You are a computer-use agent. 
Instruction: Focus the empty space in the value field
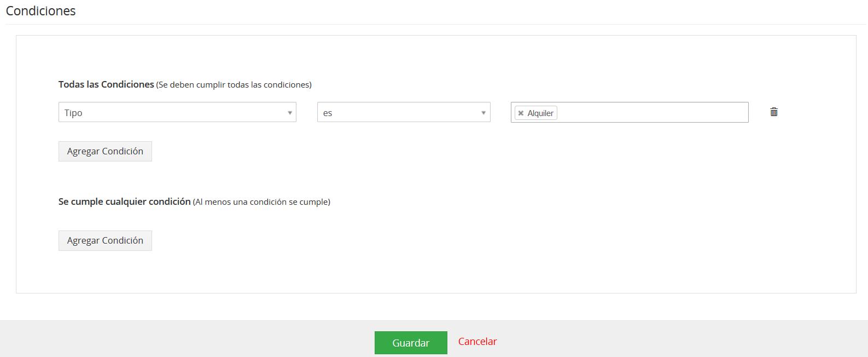pyautogui.click(x=651, y=113)
